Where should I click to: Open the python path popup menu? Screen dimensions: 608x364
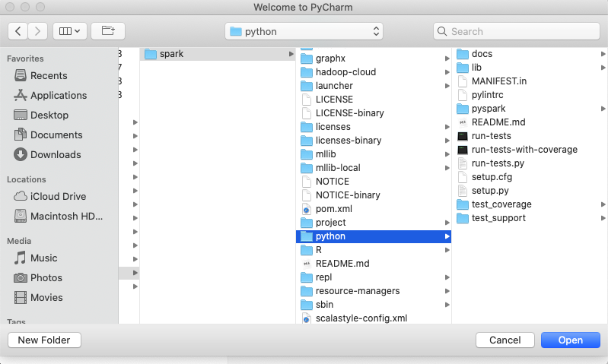(x=304, y=31)
